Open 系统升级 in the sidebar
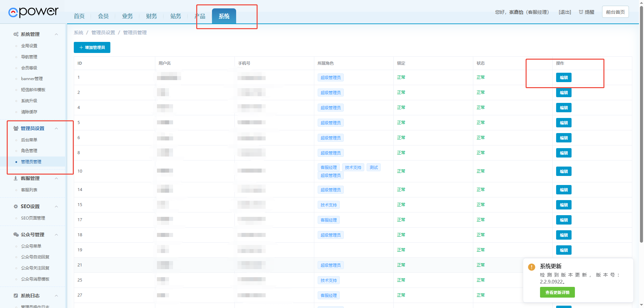 pyautogui.click(x=29, y=101)
